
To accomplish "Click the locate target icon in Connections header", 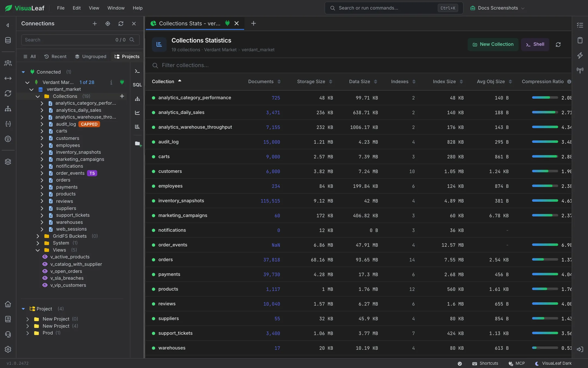I will (x=108, y=24).
